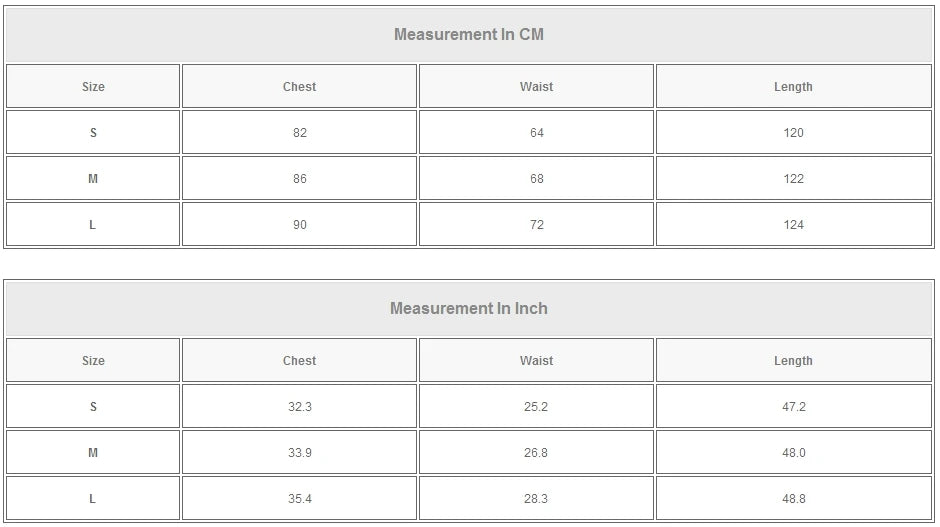This screenshot has height=527, width=940.
Task: Select the Length column header in CM table
Action: [793, 87]
